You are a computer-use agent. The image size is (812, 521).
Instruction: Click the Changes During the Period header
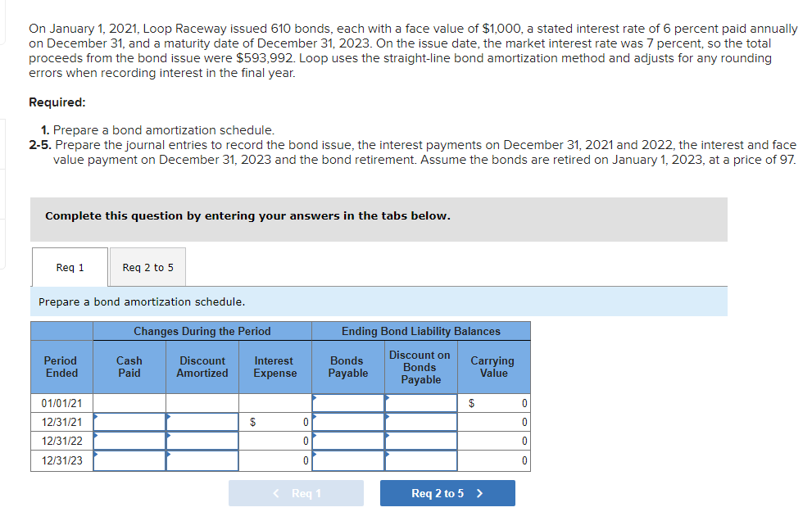pyautogui.click(x=202, y=331)
